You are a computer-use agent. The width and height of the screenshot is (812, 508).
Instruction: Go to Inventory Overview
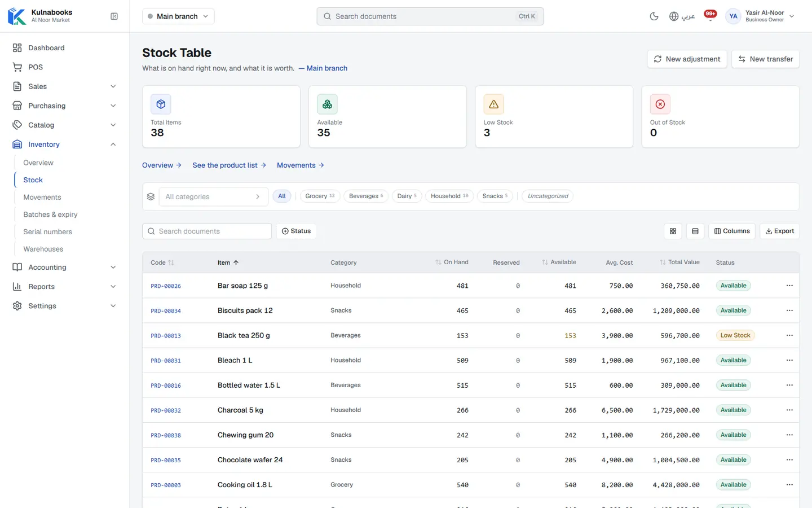38,163
